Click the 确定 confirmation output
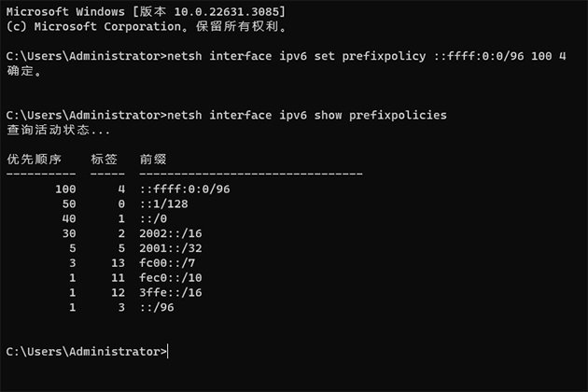The image size is (588, 392). [24, 71]
